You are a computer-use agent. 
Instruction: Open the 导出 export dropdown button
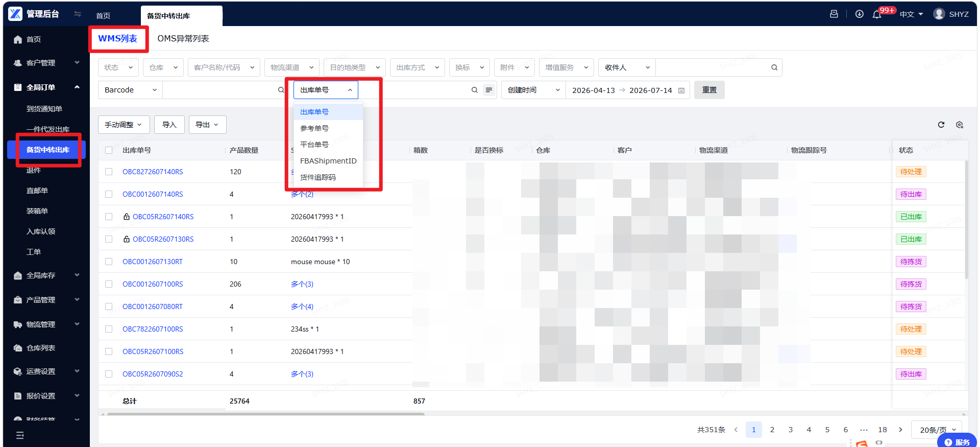click(x=208, y=125)
